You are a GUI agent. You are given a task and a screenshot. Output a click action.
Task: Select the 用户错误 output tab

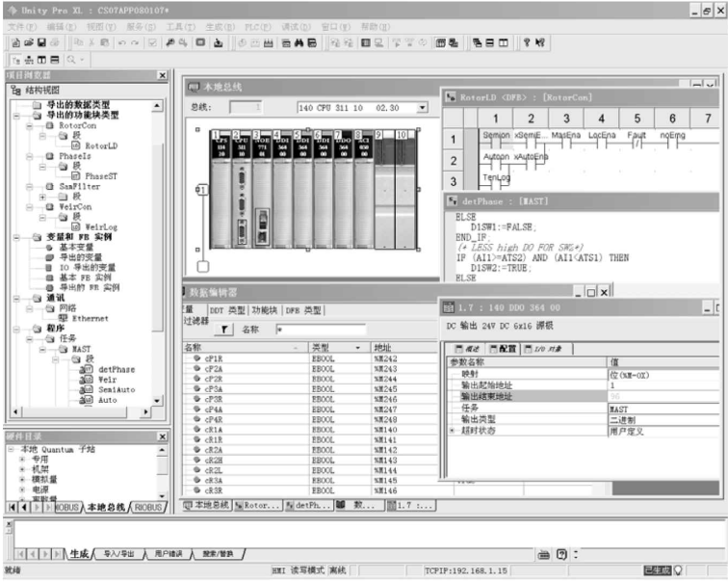tap(169, 554)
